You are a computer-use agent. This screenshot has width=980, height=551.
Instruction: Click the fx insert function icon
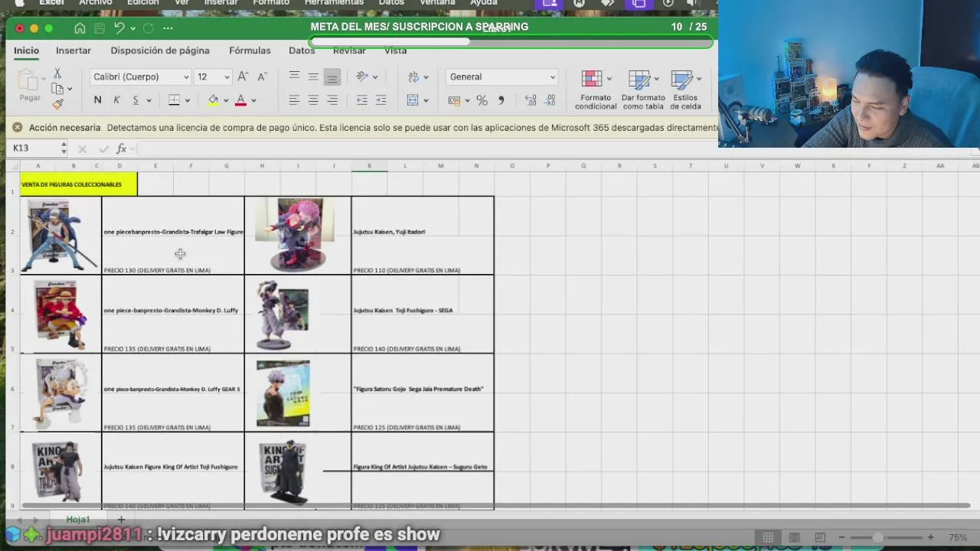(x=121, y=148)
